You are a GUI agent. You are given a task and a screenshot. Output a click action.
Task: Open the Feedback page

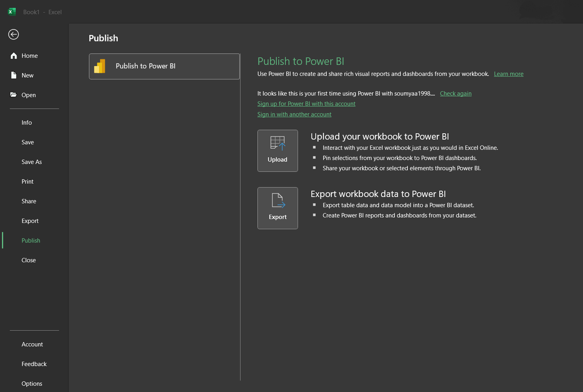[34, 364]
